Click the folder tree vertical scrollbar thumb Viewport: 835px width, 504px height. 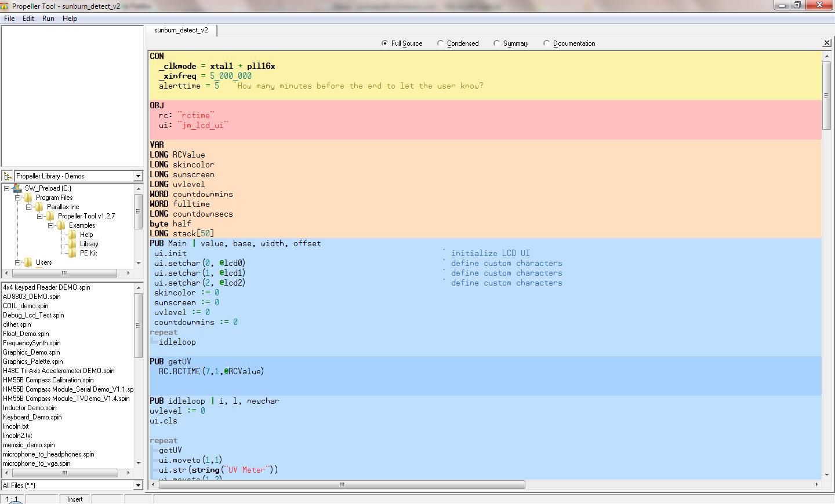[x=138, y=211]
